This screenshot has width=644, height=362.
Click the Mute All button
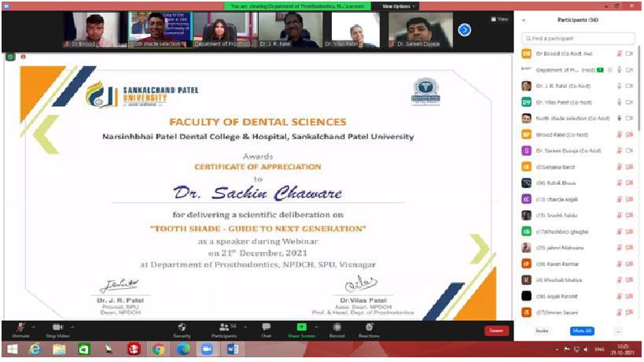click(x=582, y=331)
